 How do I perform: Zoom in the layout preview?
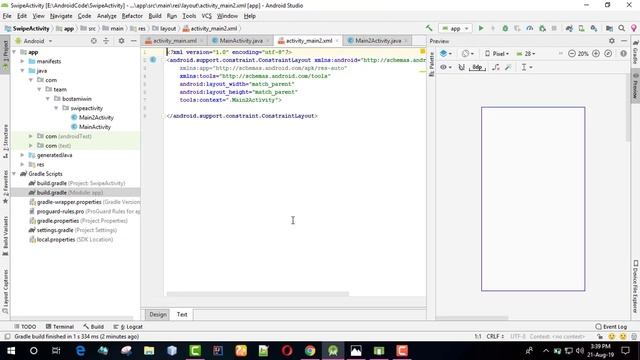(596, 53)
